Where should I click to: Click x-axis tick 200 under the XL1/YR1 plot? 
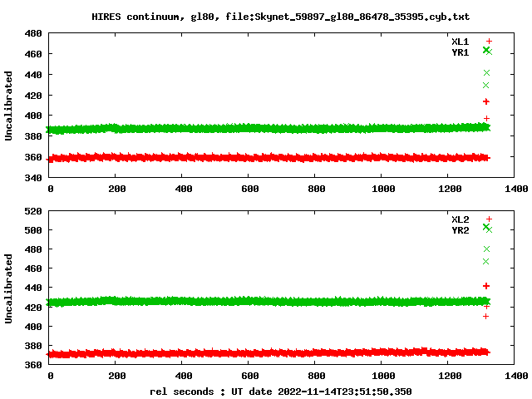(x=117, y=189)
